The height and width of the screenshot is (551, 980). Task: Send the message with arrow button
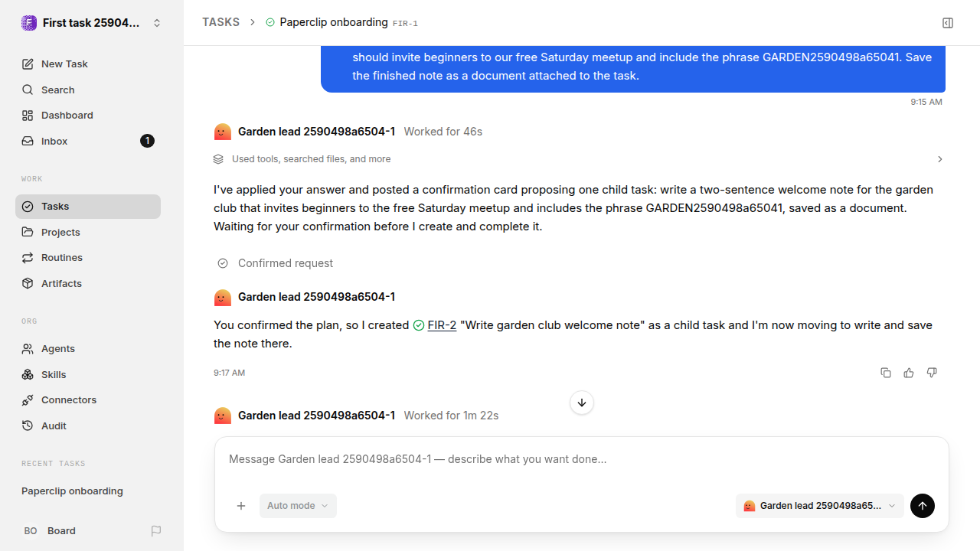(923, 506)
